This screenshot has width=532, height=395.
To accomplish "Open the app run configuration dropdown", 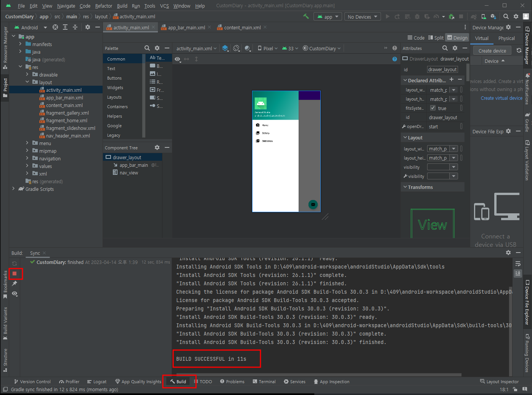I will [x=328, y=17].
